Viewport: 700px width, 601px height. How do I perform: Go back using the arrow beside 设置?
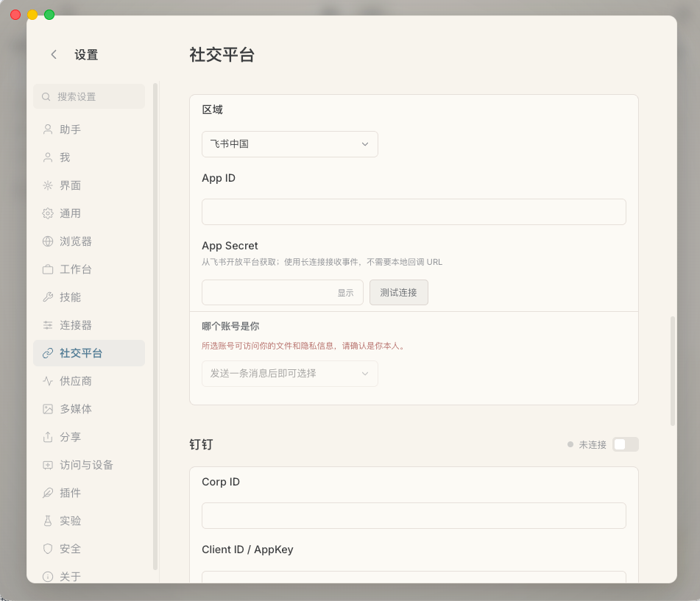coord(54,54)
